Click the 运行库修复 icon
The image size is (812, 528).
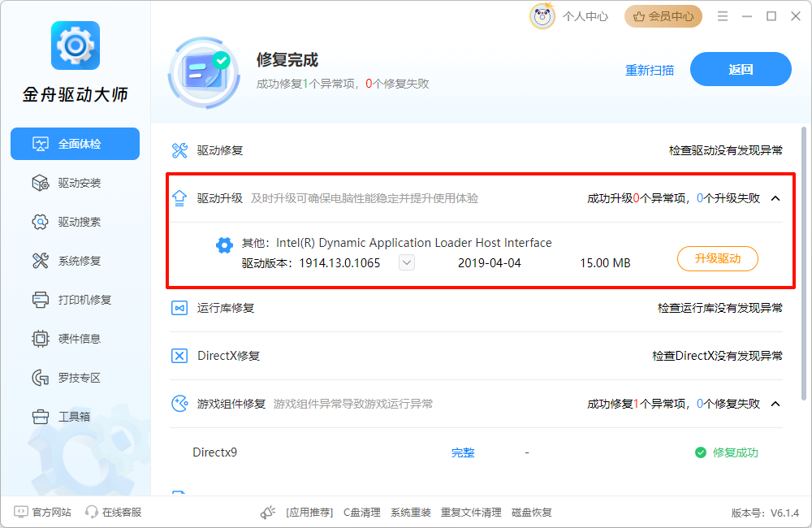coord(179,309)
